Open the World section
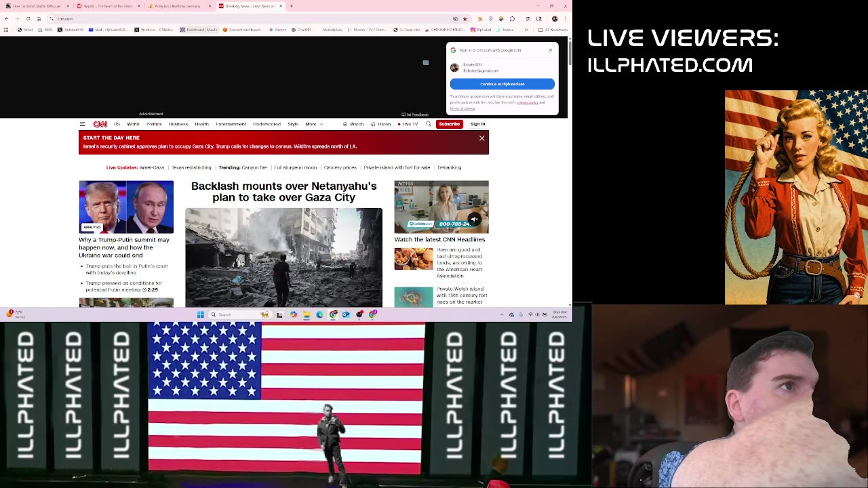Image resolution: width=868 pixels, height=488 pixels. (x=133, y=124)
